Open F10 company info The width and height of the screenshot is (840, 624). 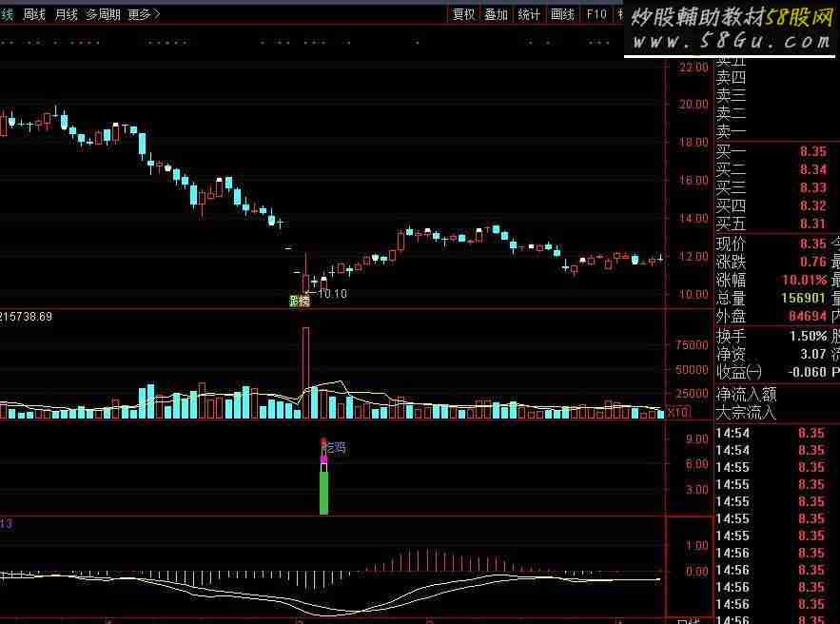(596, 14)
